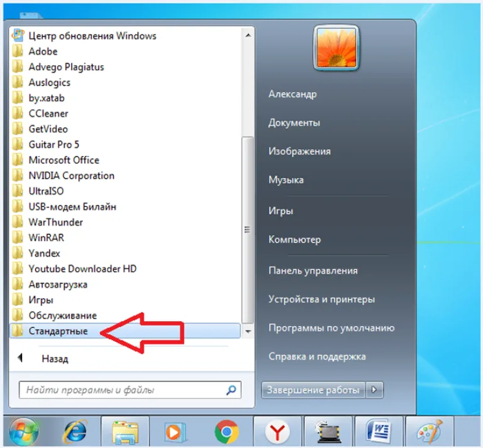This screenshot has width=483, height=448.
Task: Open Изображения library
Action: tap(299, 151)
